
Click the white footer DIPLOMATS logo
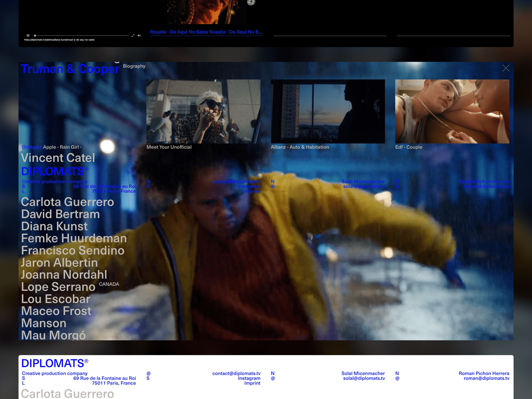[x=55, y=363]
